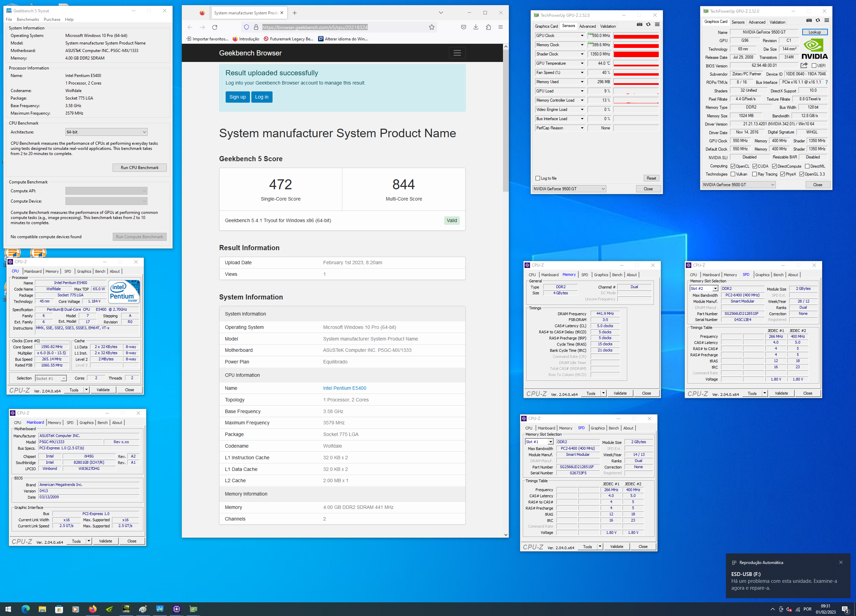Click the CPU-Z icon on the taskbar
856x616 pixels.
pos(177,609)
